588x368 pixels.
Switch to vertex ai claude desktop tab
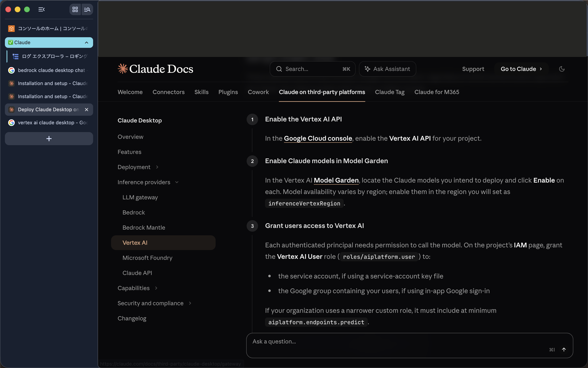(x=49, y=123)
